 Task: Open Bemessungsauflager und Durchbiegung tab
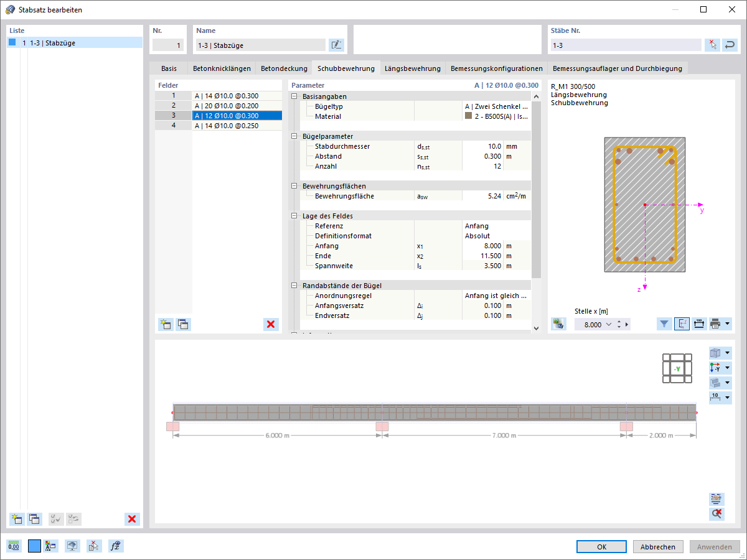(618, 68)
